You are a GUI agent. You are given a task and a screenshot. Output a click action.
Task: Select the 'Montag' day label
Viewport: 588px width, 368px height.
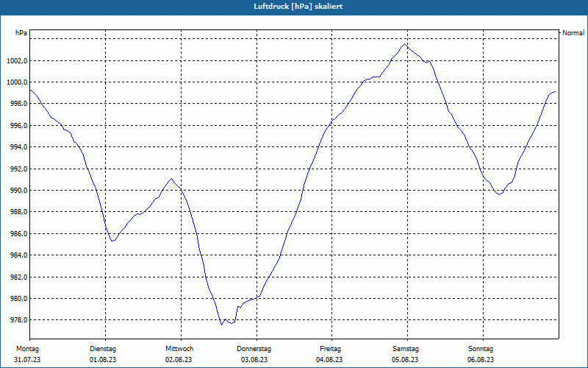point(27,349)
